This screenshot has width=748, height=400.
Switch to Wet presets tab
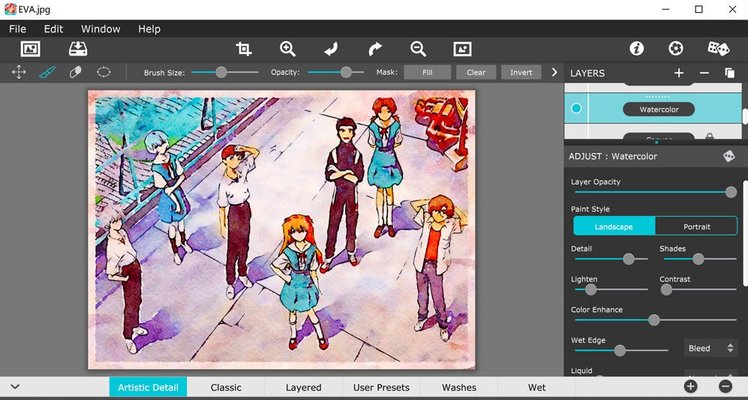pyautogui.click(x=537, y=387)
